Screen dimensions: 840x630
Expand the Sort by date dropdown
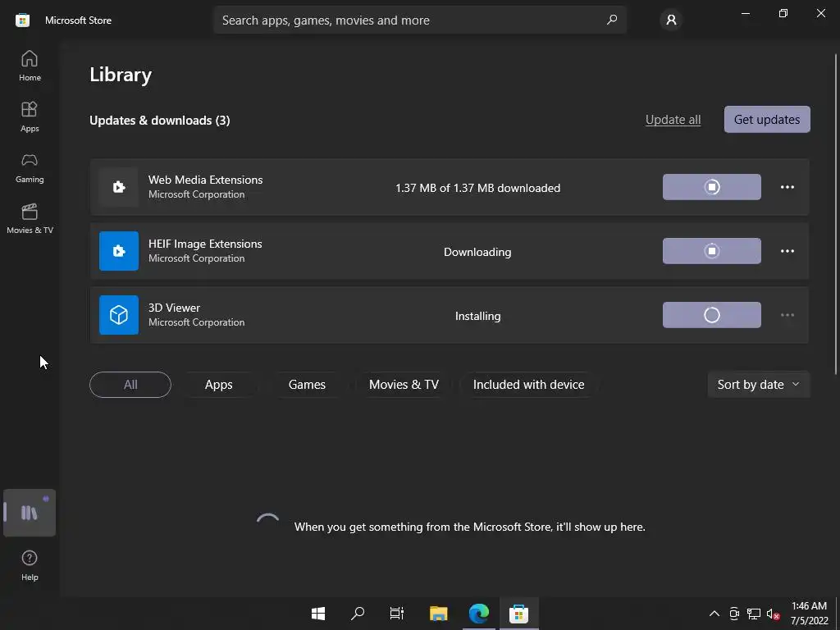[759, 385]
